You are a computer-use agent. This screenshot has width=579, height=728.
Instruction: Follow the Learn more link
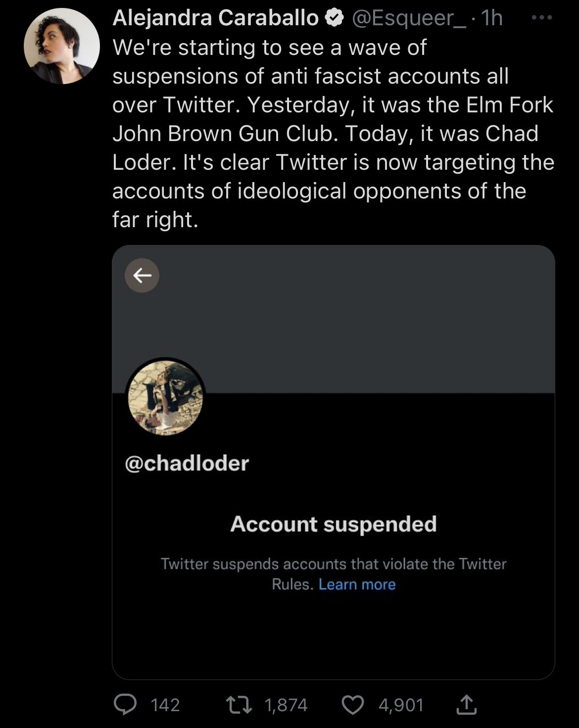click(x=357, y=584)
